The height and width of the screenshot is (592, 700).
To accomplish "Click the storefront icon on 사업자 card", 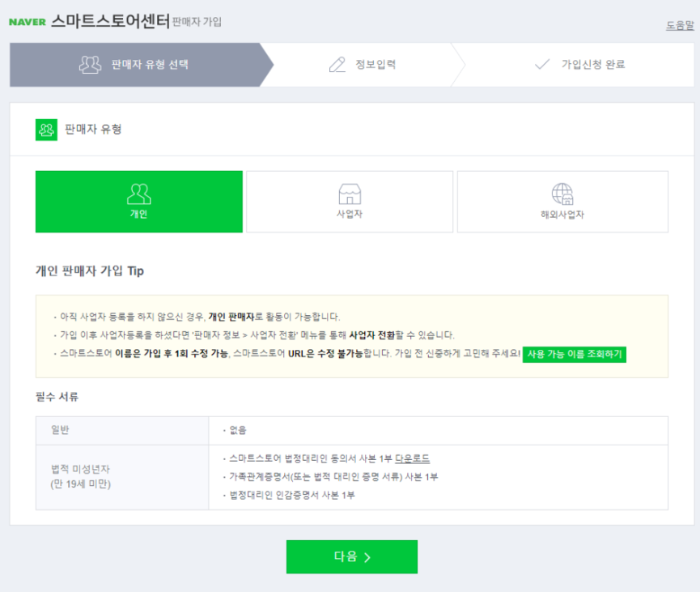I will (350, 194).
